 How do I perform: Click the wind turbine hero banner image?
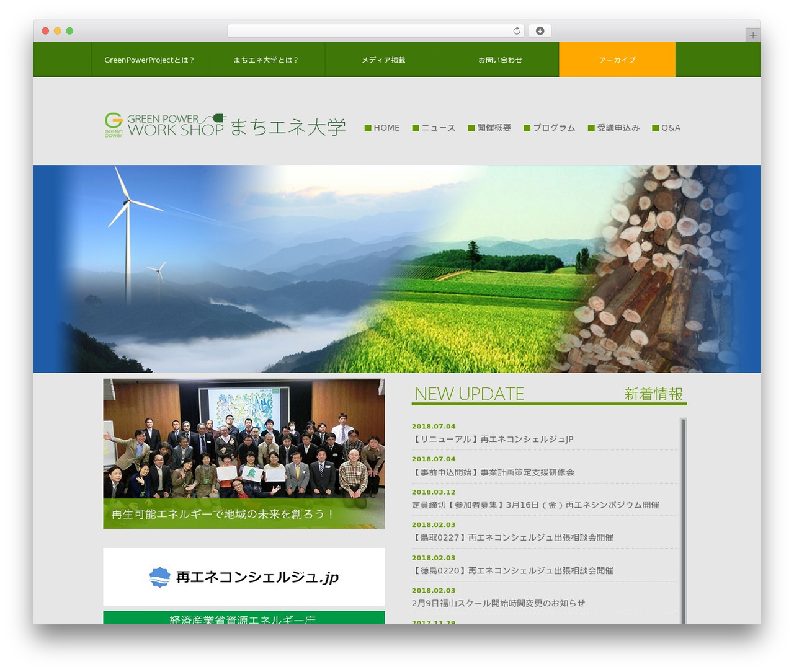pos(397,268)
